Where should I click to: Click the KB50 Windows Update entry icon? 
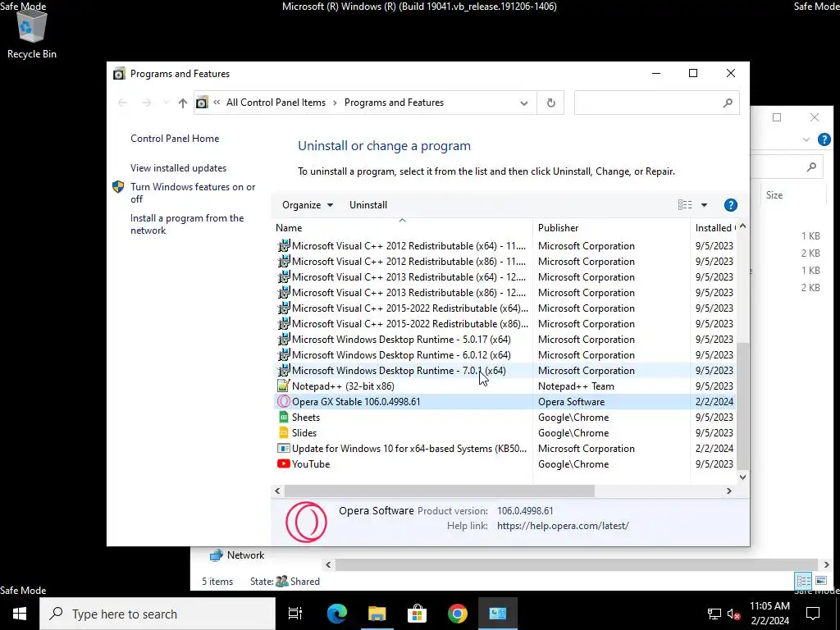[283, 449]
